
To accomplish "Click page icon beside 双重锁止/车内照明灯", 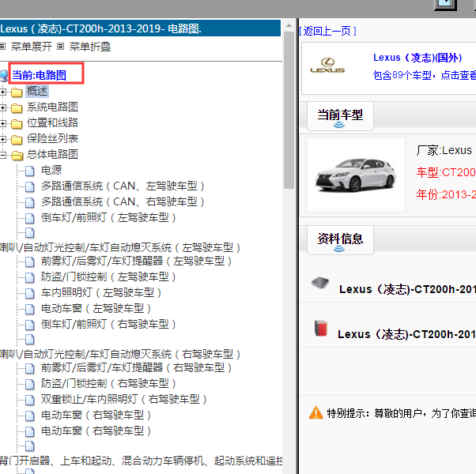I will pos(29,400).
